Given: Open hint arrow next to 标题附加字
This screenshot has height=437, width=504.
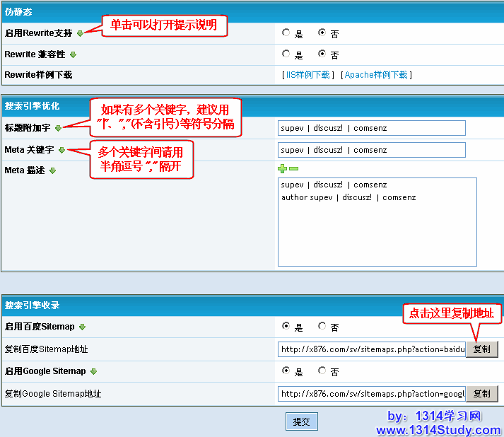Looking at the screenshot, I should click(58, 128).
